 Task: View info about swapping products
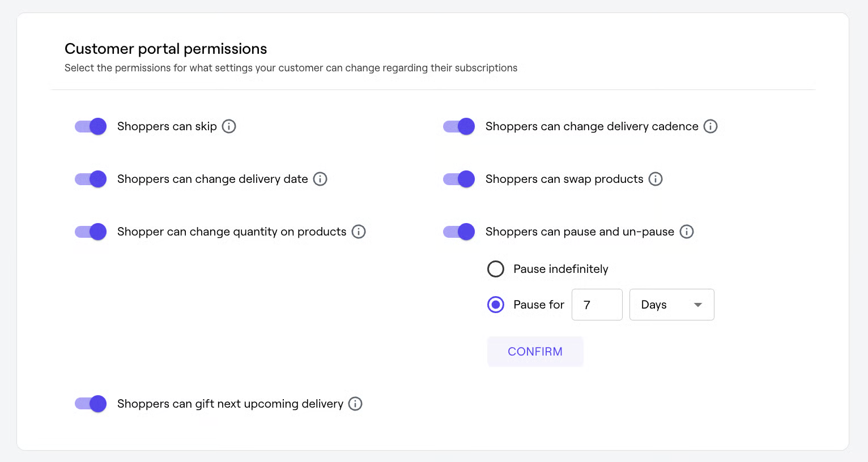(x=656, y=179)
